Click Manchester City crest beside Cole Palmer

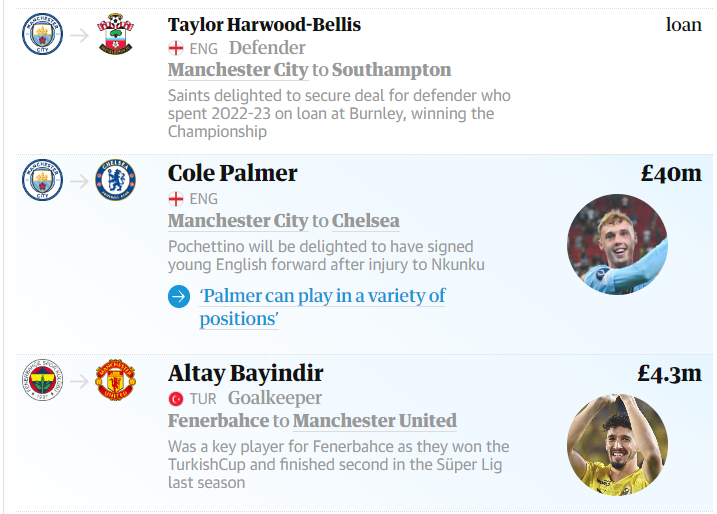(43, 180)
